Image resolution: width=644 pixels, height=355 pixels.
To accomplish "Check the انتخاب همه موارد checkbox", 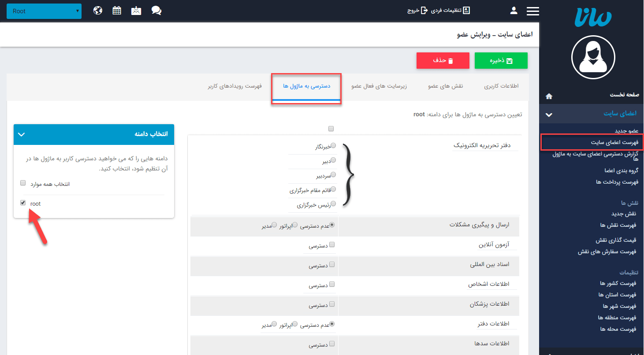I will 22,182.
